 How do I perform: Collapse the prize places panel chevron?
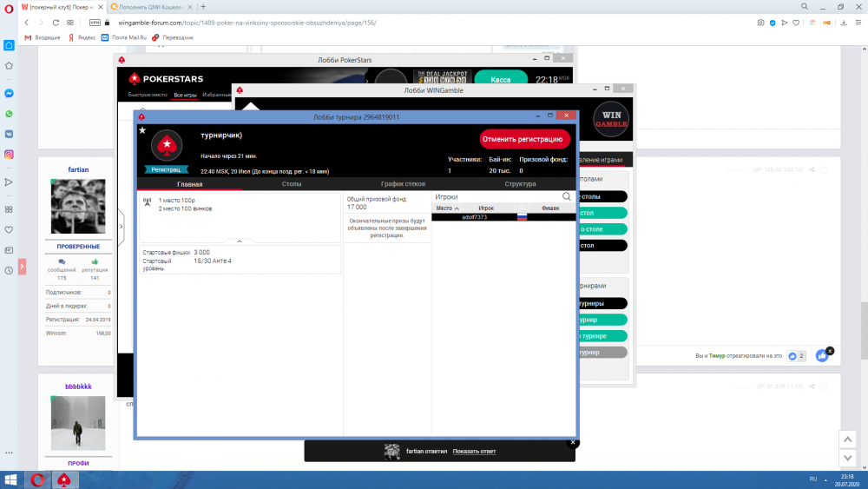(240, 241)
